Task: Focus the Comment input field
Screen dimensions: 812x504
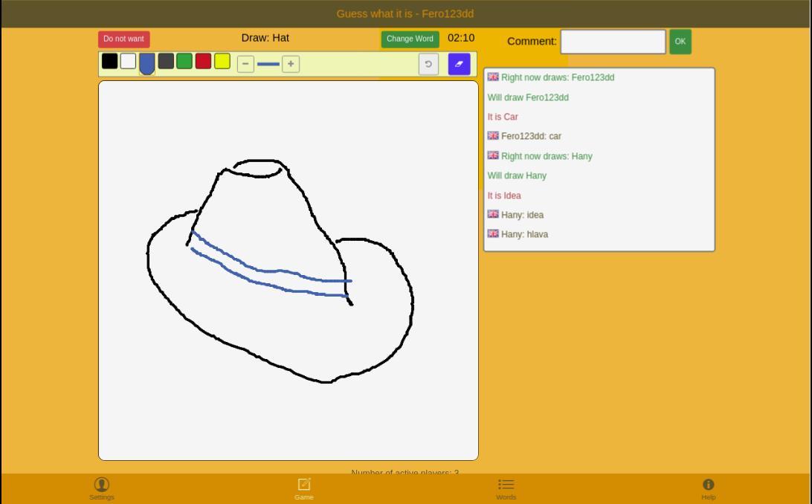Action: (x=613, y=42)
